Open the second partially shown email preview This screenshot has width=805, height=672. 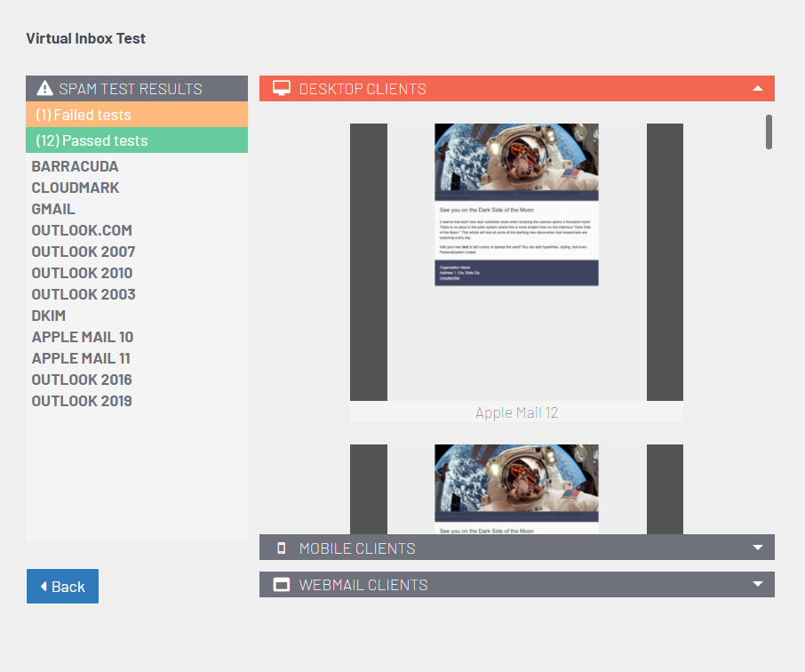click(516, 489)
